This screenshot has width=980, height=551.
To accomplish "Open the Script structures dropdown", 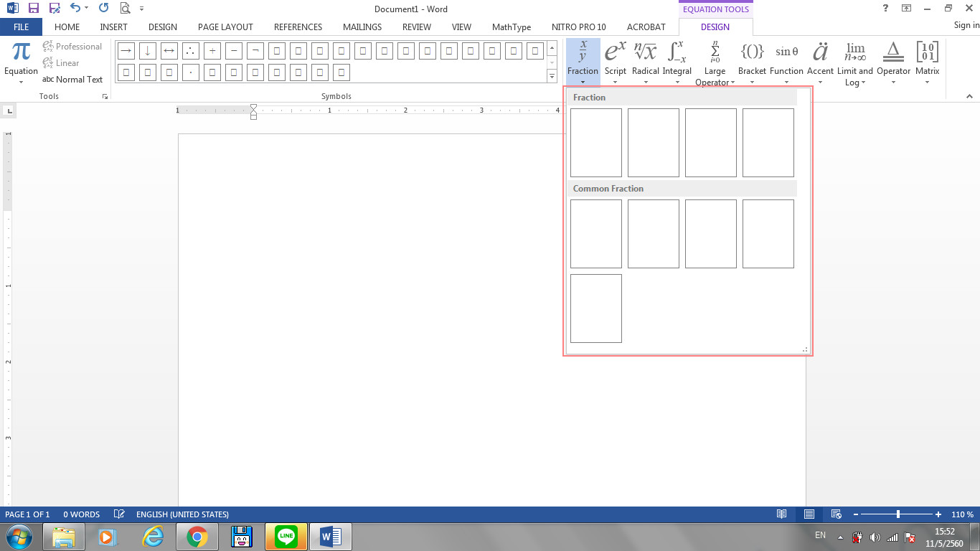I will (x=616, y=62).
